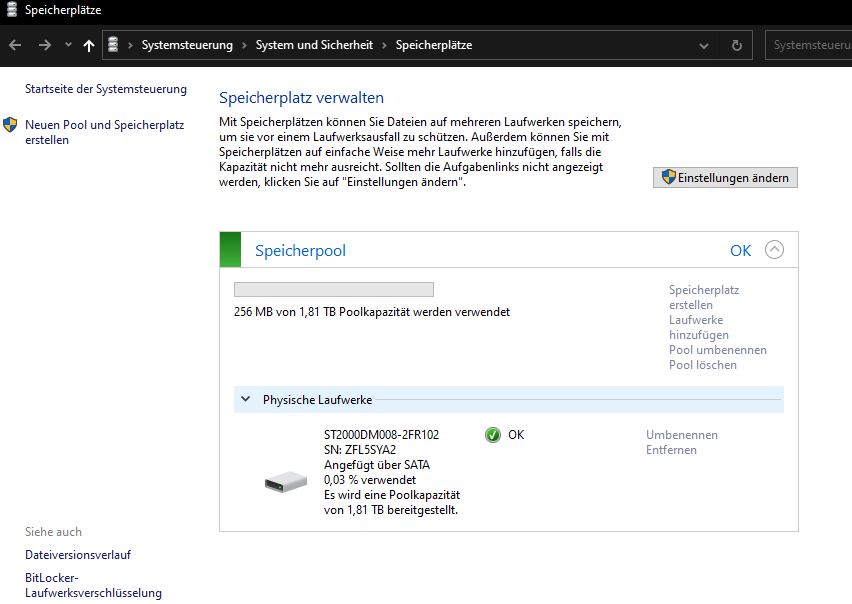This screenshot has width=852, height=604.
Task: Open Startseite der Systemsteuerung
Action: point(106,89)
